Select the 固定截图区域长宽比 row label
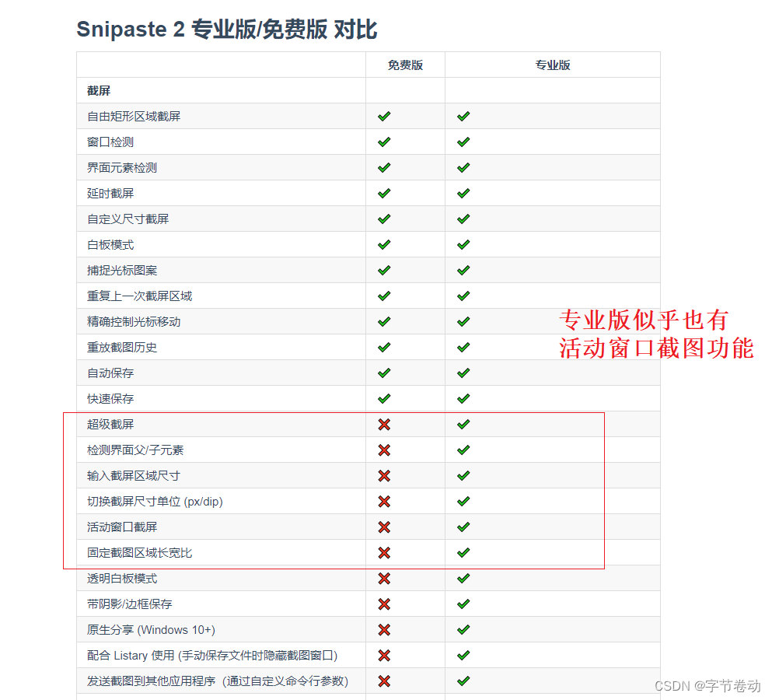This screenshot has height=700, width=772. pos(139,553)
